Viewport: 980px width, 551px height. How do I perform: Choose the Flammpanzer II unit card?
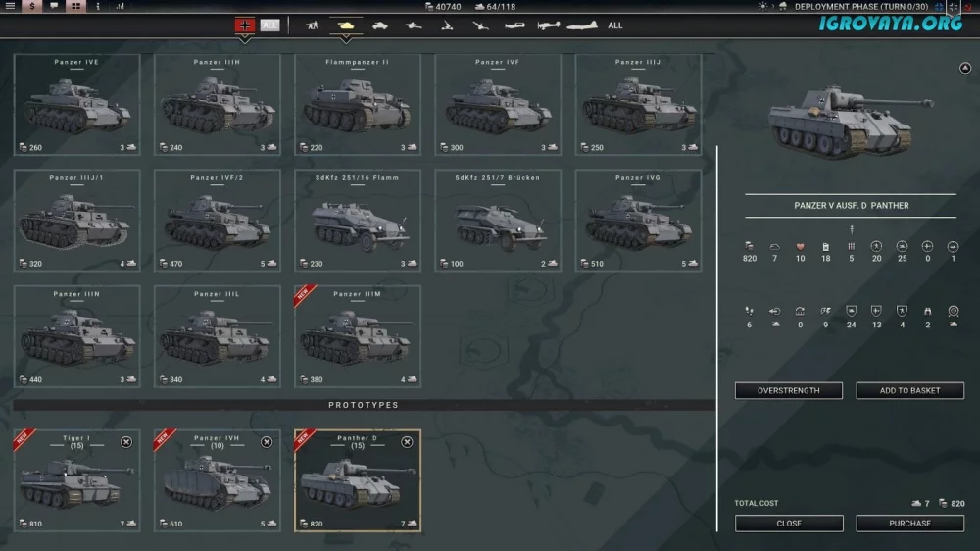(358, 106)
